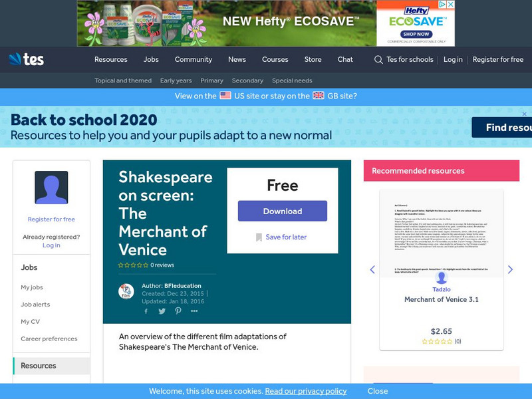
Task: Open the AdChoices info icon
Action: pos(442,5)
